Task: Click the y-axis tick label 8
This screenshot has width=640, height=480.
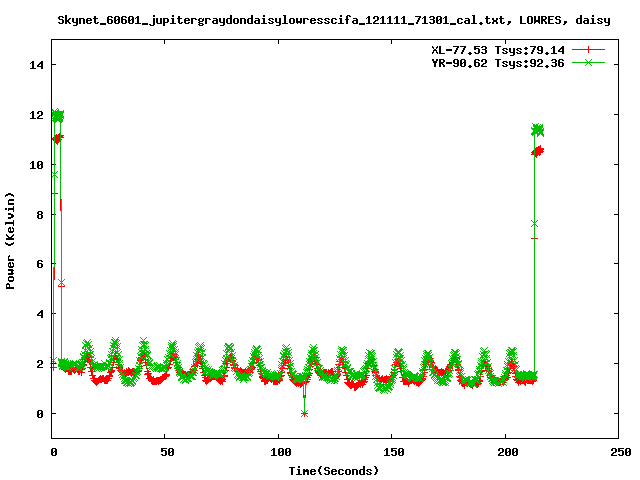Action: click(x=40, y=215)
